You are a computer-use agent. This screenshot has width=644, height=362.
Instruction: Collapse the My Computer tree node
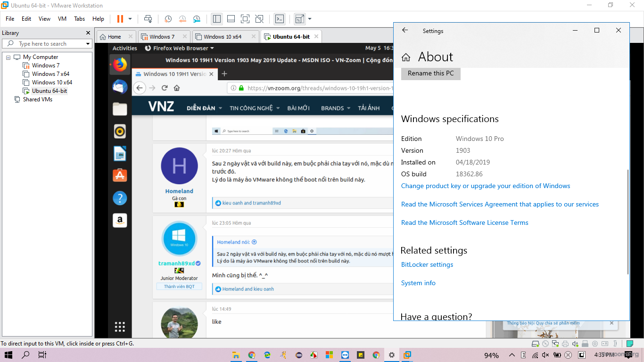coord(8,57)
